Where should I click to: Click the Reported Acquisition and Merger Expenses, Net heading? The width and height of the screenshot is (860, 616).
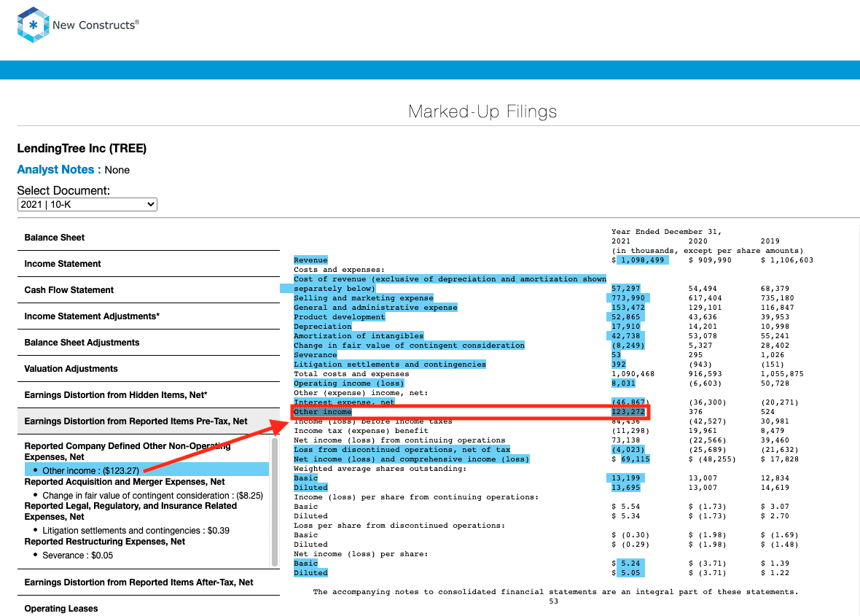125,482
